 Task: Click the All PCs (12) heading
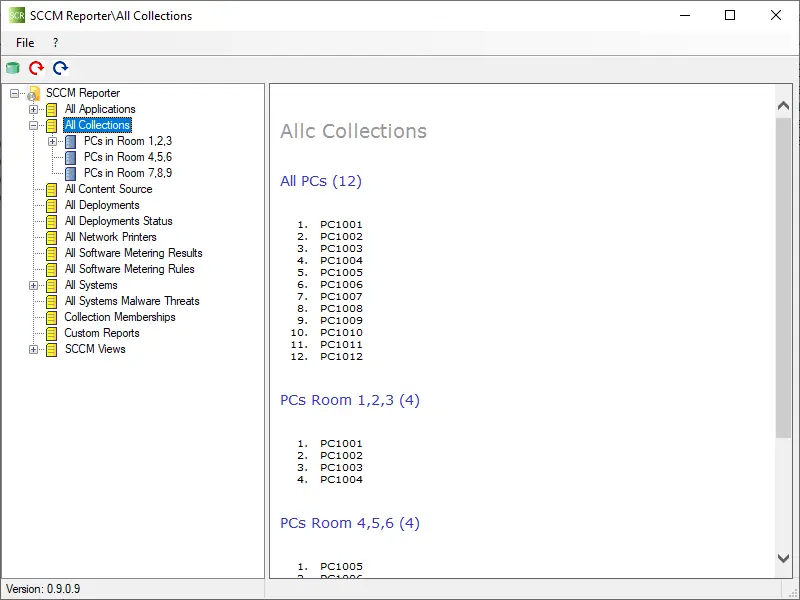(x=321, y=182)
